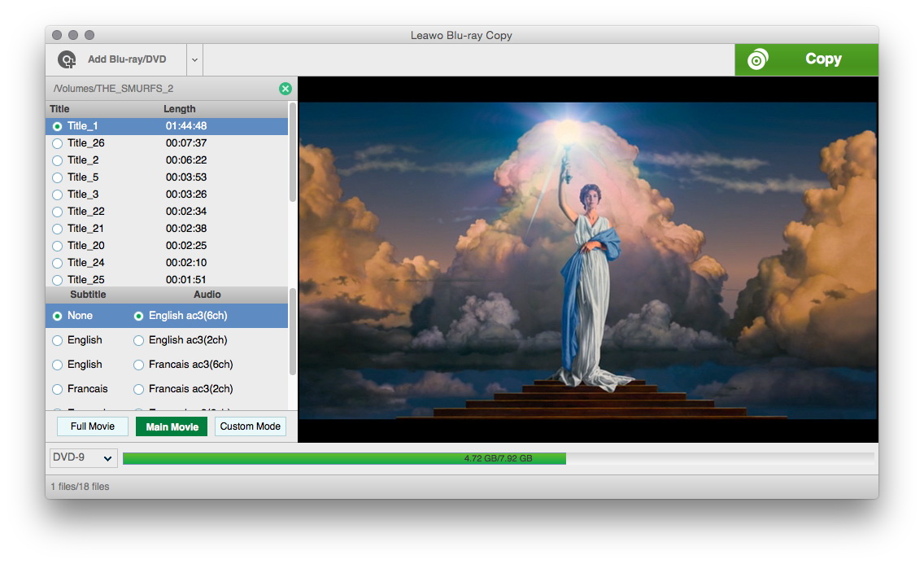
Task: Click the 00:02:34 length value
Action: coord(185,212)
